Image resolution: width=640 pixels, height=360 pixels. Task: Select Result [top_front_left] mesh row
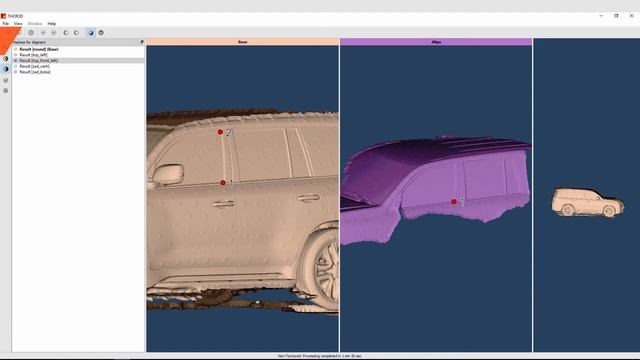click(78, 60)
